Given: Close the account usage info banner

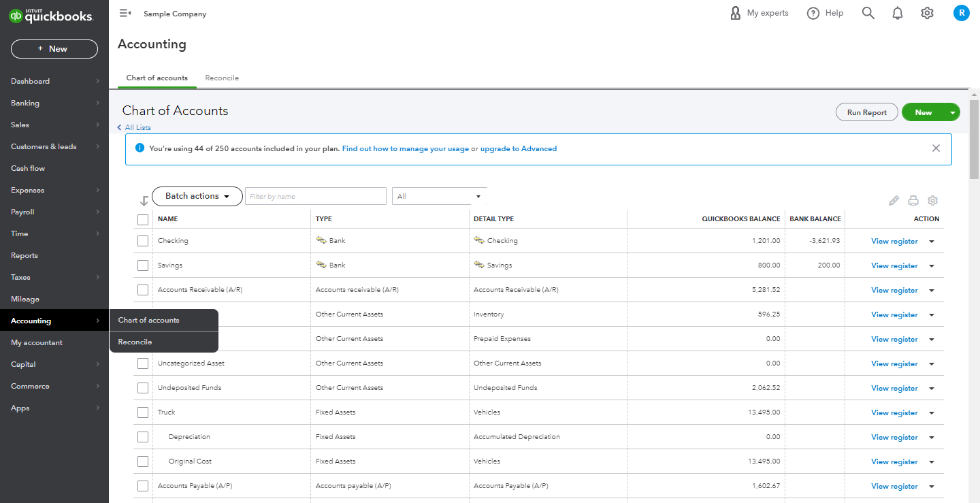Looking at the screenshot, I should pos(936,148).
